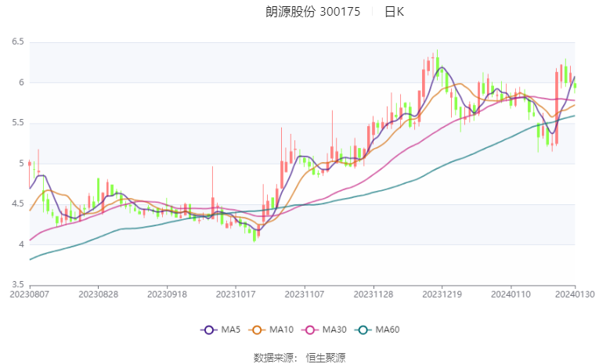This screenshot has width=599, height=364.
Task: Toggle the MA30 pink legend icon
Action: click(x=310, y=330)
